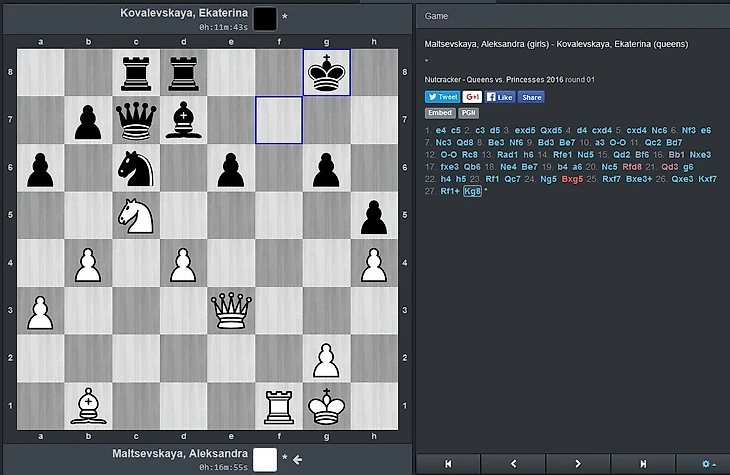Screen dimensions: 730x475
Task: Advance one move with the next arrow
Action: pyautogui.click(x=578, y=463)
